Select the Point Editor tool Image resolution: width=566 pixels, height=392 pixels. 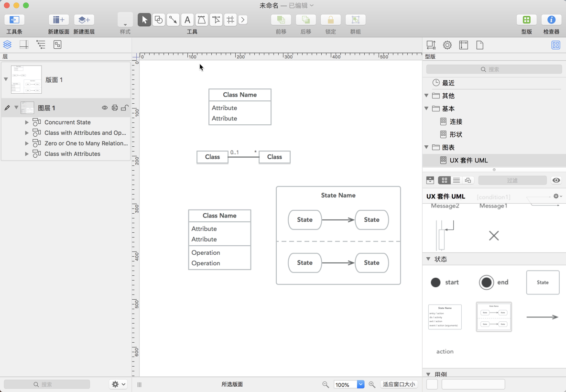pos(216,20)
